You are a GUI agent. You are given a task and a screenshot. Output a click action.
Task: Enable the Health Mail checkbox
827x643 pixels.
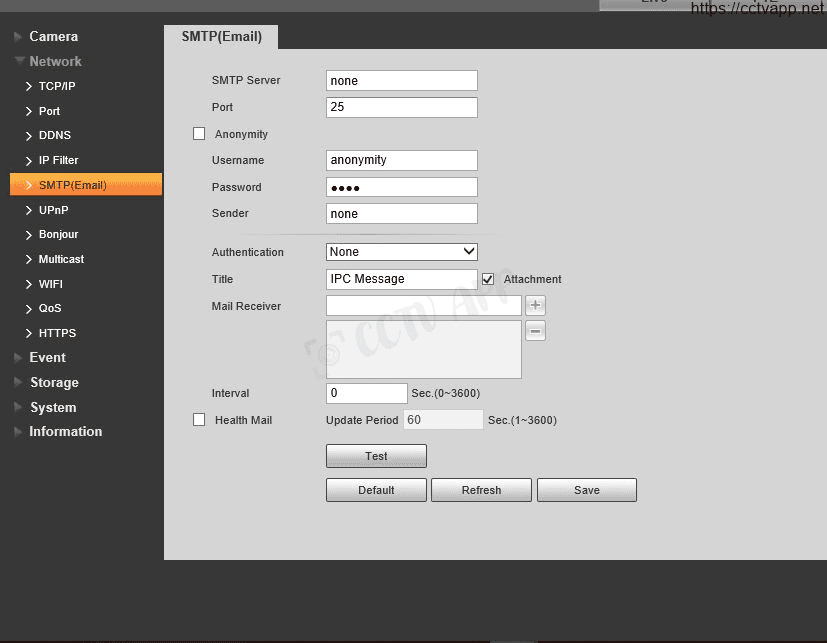[199, 420]
